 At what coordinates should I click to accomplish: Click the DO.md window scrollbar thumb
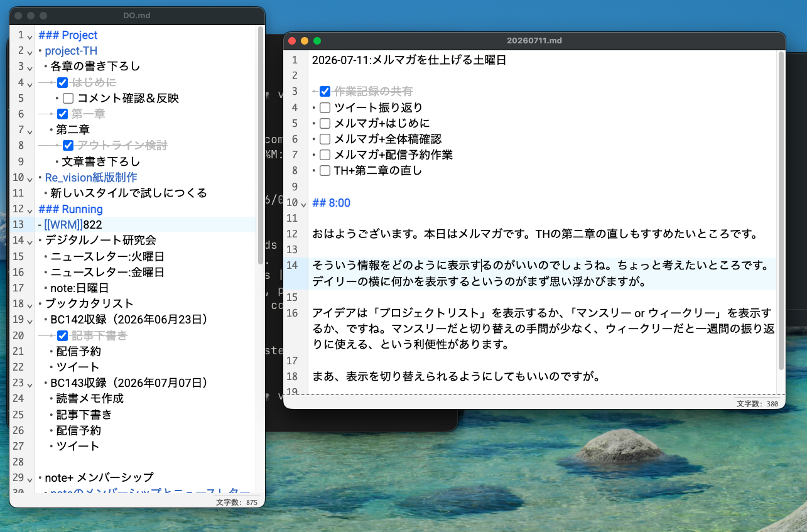click(261, 146)
